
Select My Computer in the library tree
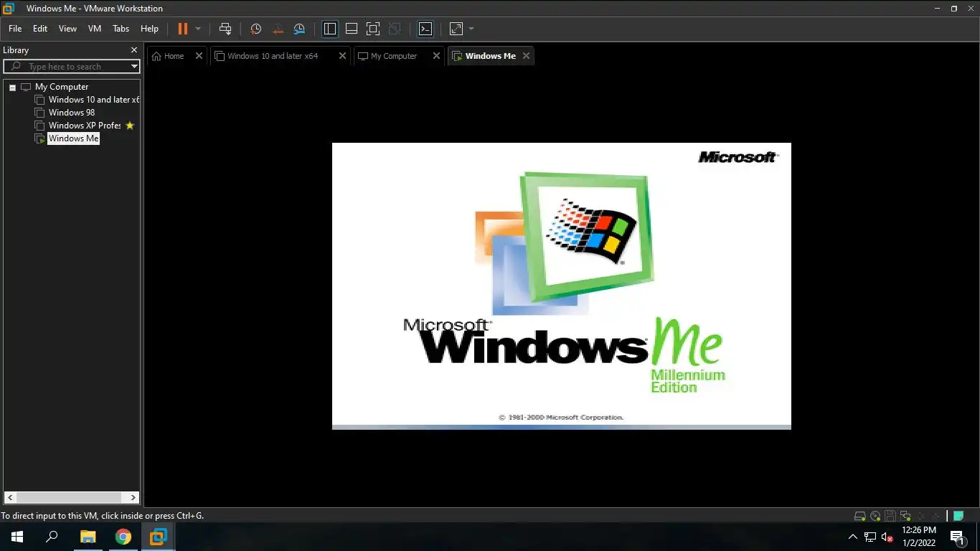coord(62,87)
